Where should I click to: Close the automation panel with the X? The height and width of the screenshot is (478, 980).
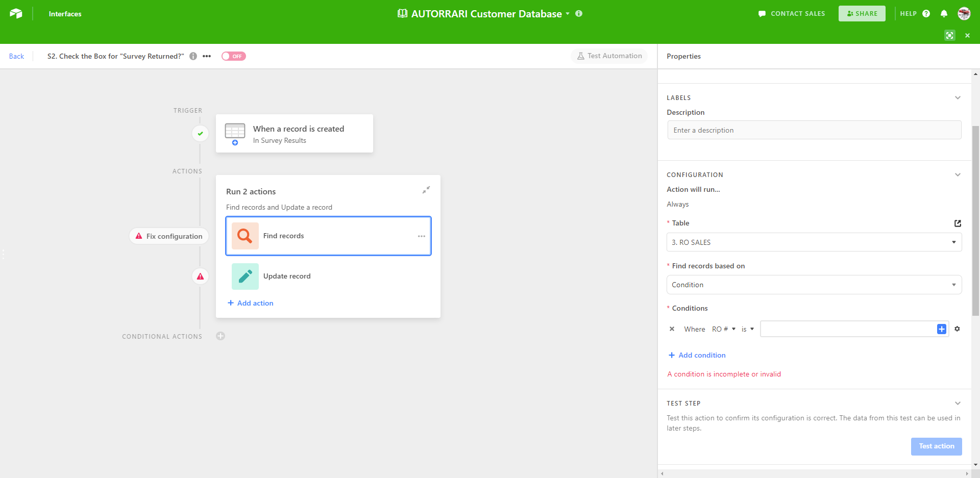(967, 35)
